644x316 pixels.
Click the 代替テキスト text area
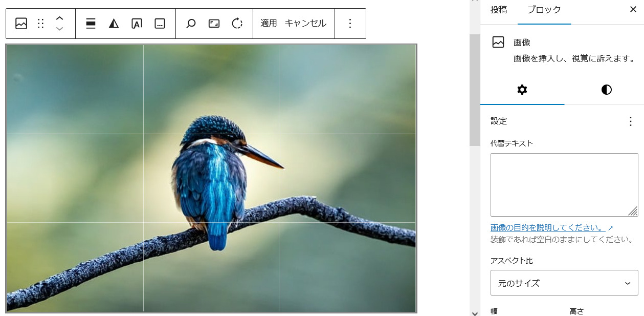click(564, 184)
